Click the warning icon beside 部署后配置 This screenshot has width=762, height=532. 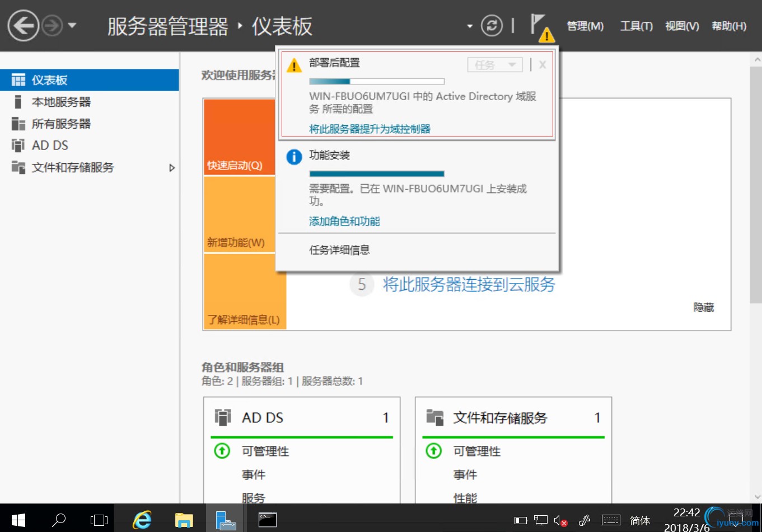294,66
